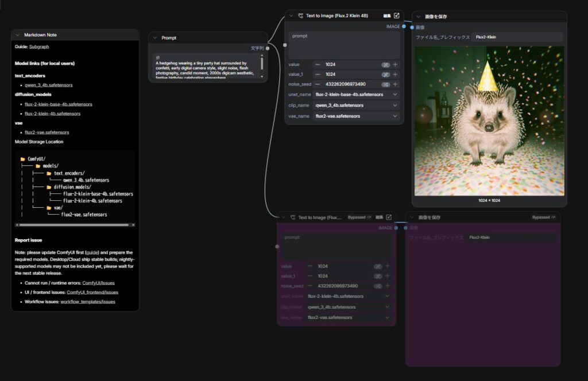Screen dimensions: 588x381
Task: Click the IMAGE output dot on top Text to Image node
Action: click(x=404, y=26)
